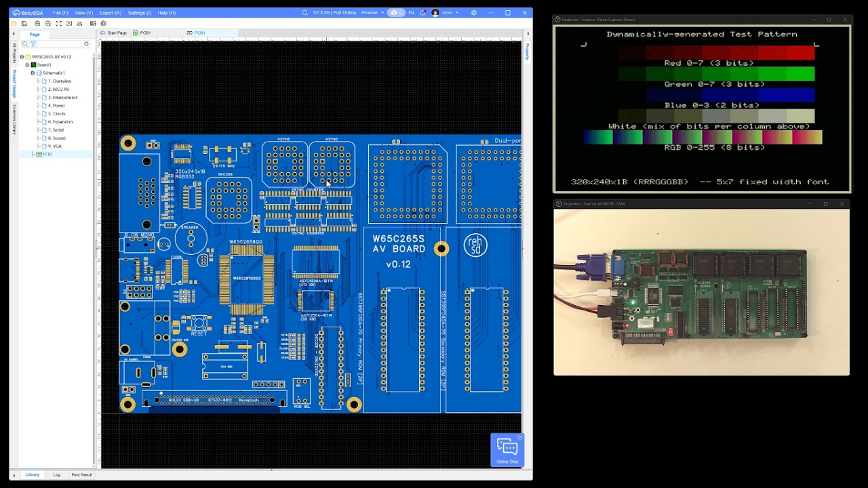Image resolution: width=868 pixels, height=488 pixels.
Task: Close the Online Chat widget
Action: [x=520, y=436]
